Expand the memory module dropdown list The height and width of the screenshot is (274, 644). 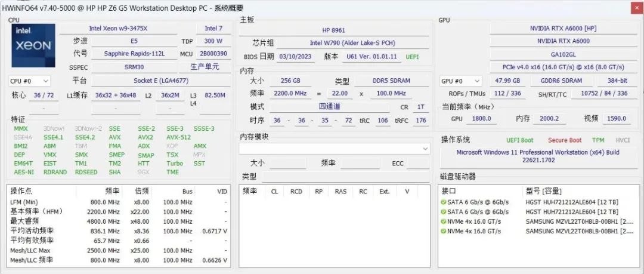tap(335, 149)
